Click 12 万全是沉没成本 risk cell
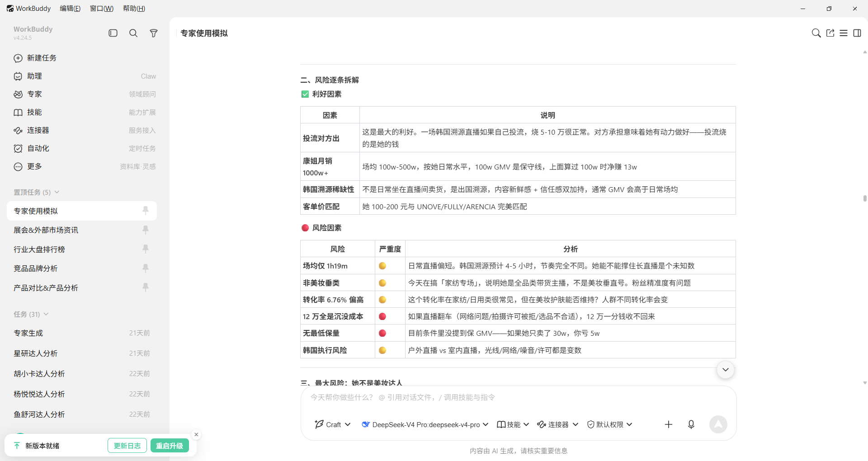 [x=338, y=316]
